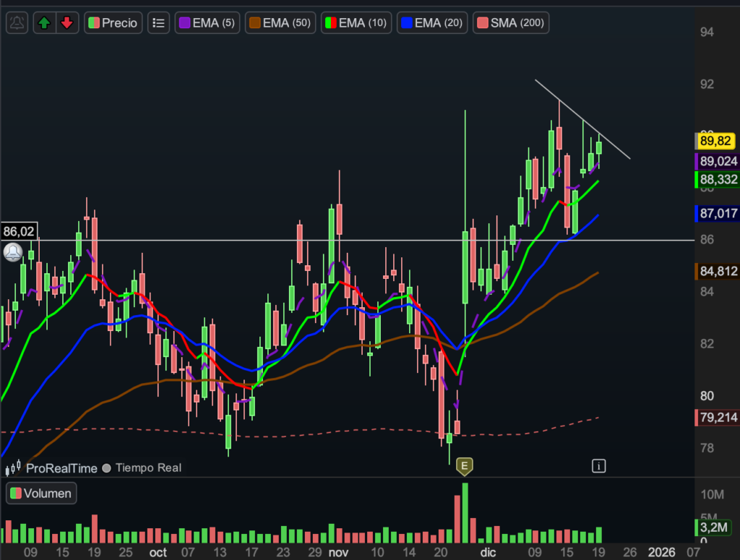
Task: Open the Volumen panel settings
Action: 42,494
